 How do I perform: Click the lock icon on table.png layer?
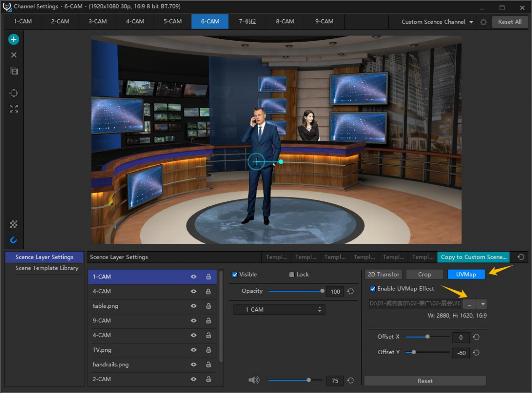tap(208, 306)
